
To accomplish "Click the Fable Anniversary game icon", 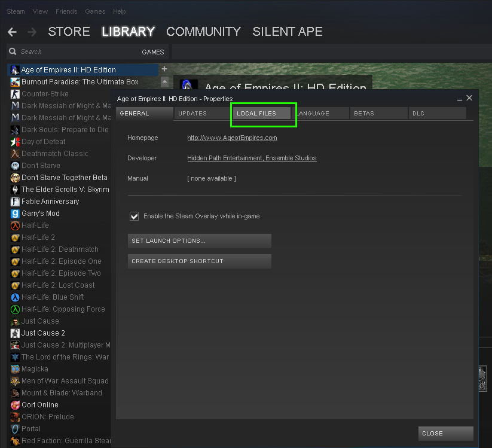I will click(15, 202).
